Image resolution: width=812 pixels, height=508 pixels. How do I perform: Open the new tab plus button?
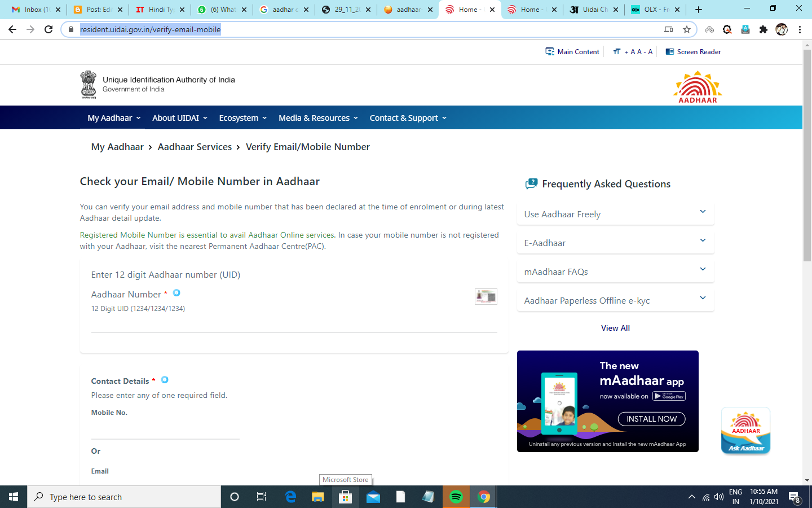pyautogui.click(x=699, y=10)
